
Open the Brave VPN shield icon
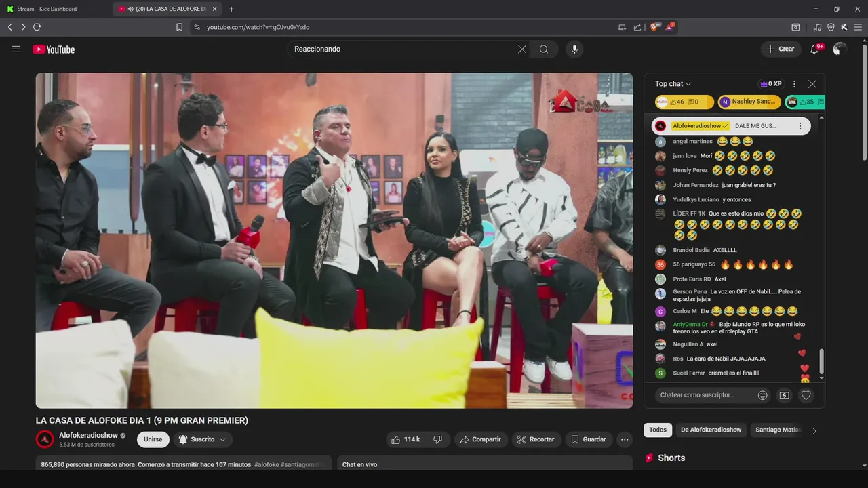point(831,27)
